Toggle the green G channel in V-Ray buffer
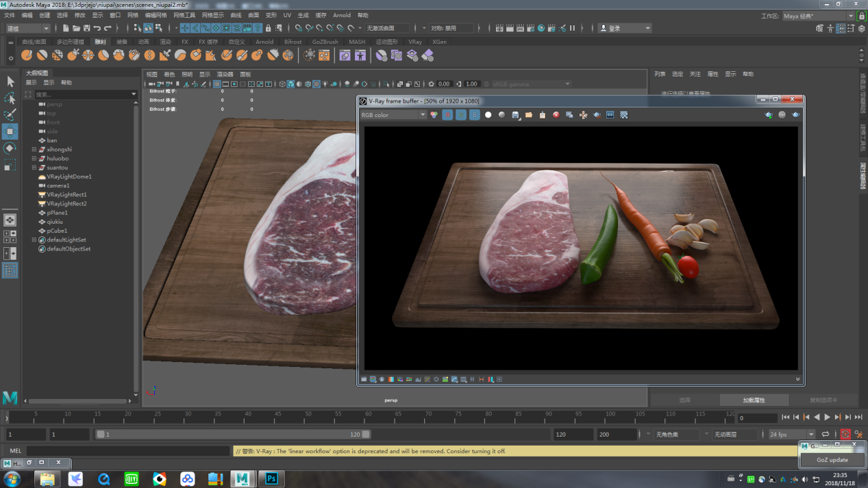Image resolution: width=868 pixels, height=488 pixels. pos(461,115)
